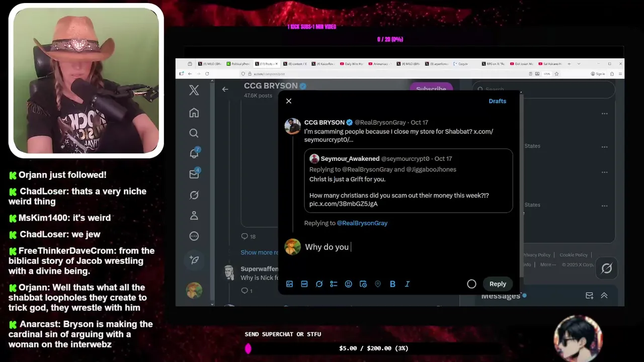Toggle italic formatting in the composer
The width and height of the screenshot is (644, 362).
[408, 284]
